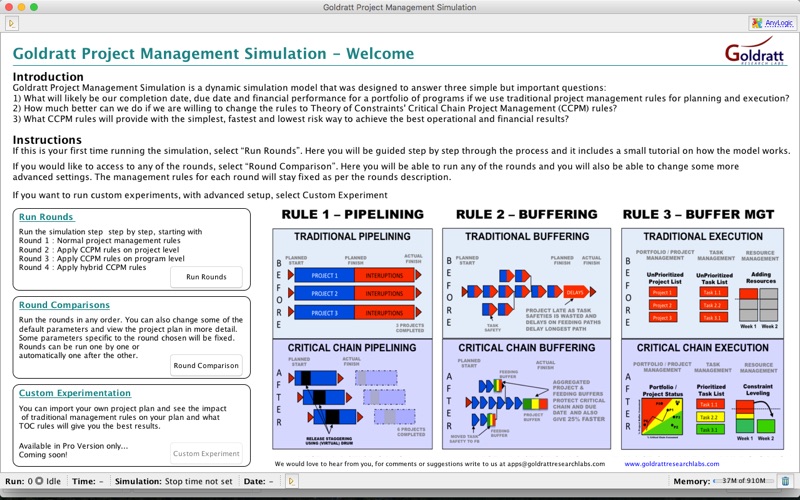Click the trash garbage collection icon
This screenshot has height=500, width=800.
point(785,481)
